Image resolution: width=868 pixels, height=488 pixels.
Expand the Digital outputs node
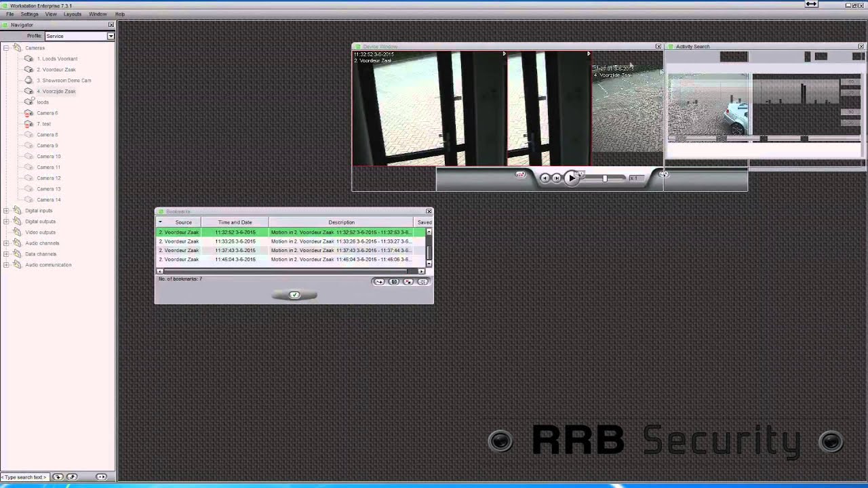(x=6, y=222)
